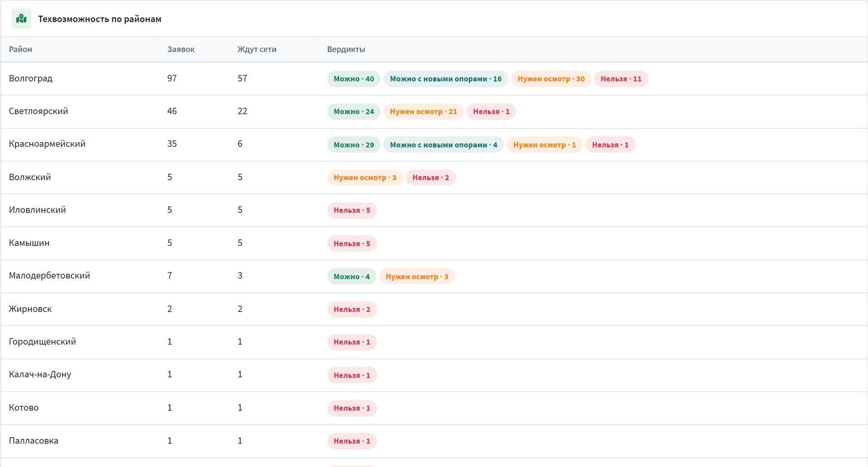Click Нельзя · 1 badge in Городищенский row
Screen dimensions: 868x467
tap(352, 342)
